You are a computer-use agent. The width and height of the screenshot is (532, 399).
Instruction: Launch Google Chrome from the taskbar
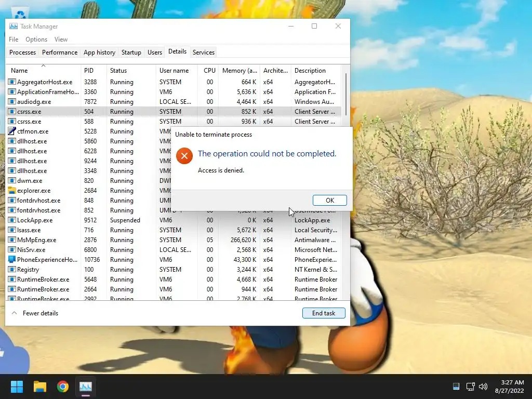63,387
